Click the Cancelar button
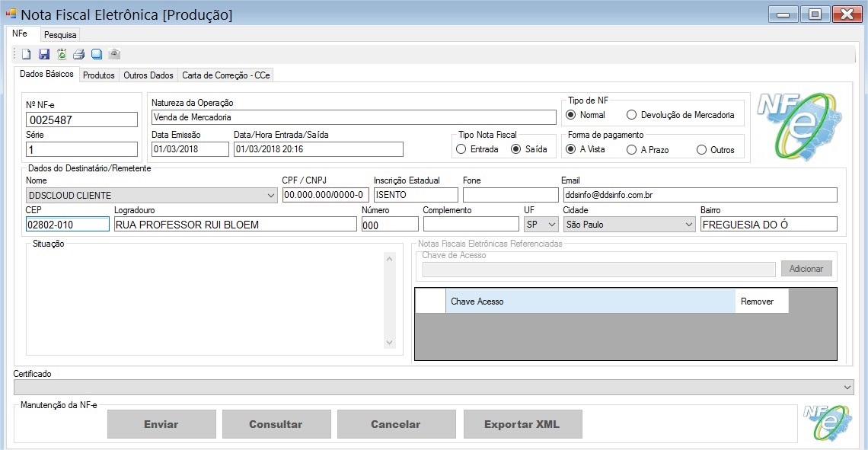 [x=396, y=425]
